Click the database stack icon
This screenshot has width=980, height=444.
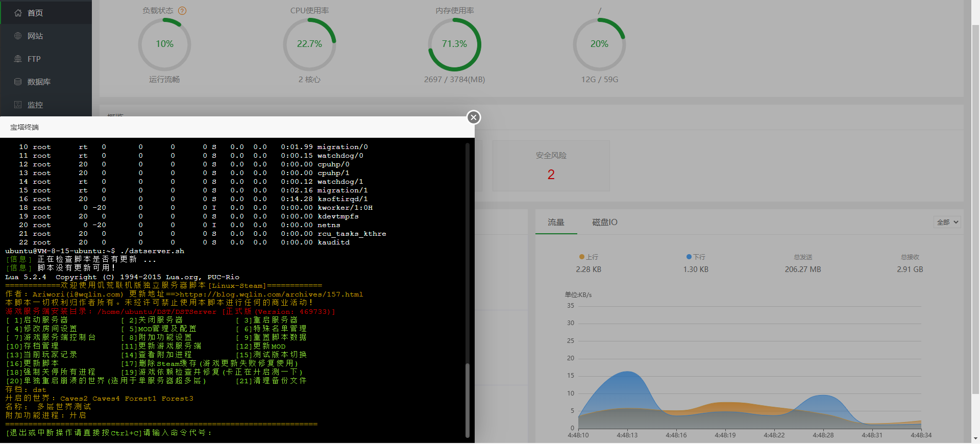[x=18, y=82]
